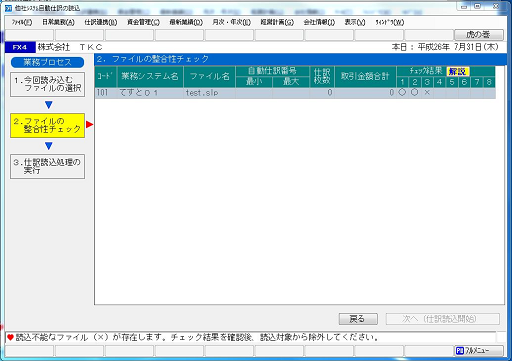Open the 仕訳連携(B) menu
This screenshot has height=361, width=512.
pyautogui.click(x=101, y=22)
